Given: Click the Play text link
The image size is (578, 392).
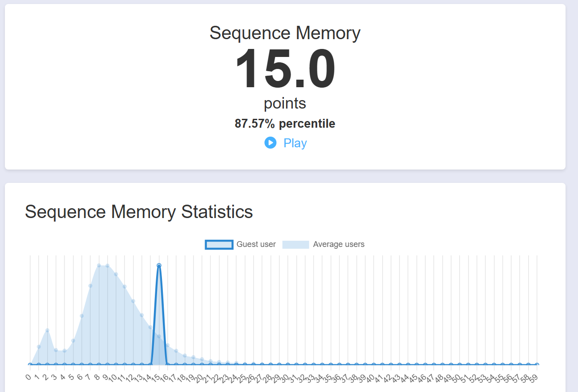Looking at the screenshot, I should [x=295, y=143].
